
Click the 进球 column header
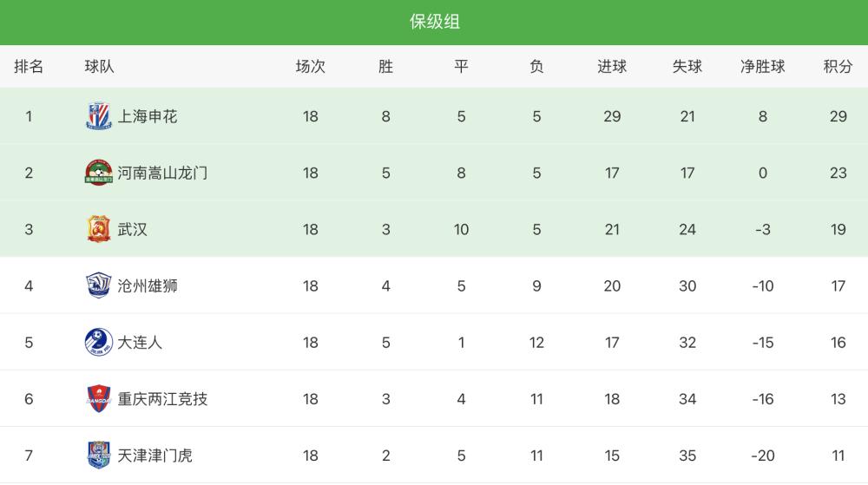click(x=612, y=66)
